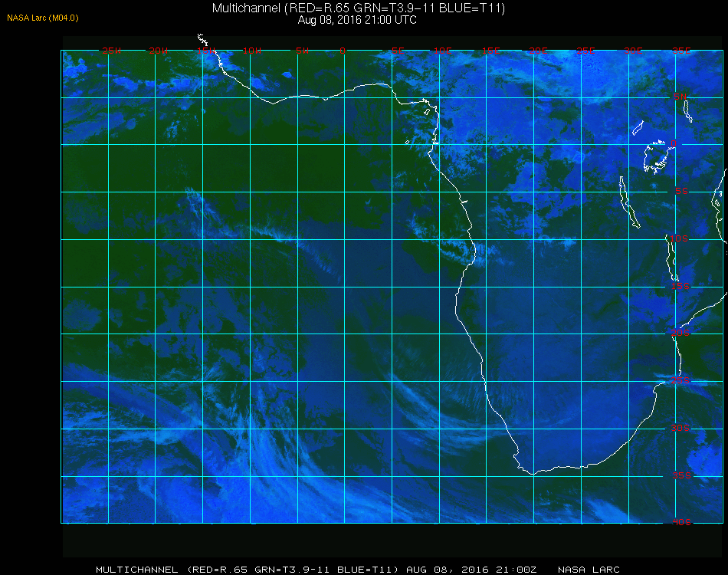Select the "25W" longitude label

click(111, 51)
